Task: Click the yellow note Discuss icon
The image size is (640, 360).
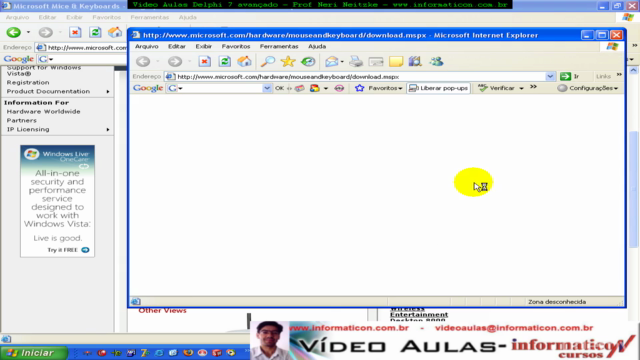Action: [396, 62]
